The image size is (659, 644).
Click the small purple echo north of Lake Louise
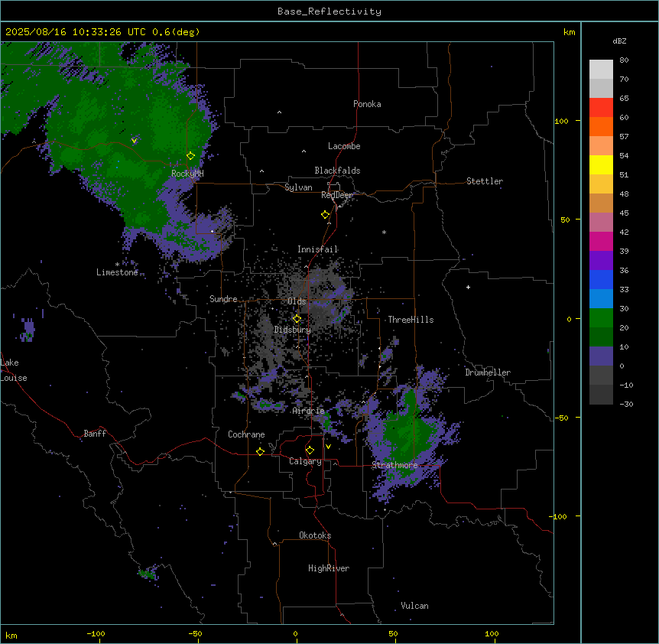[x=28, y=329]
